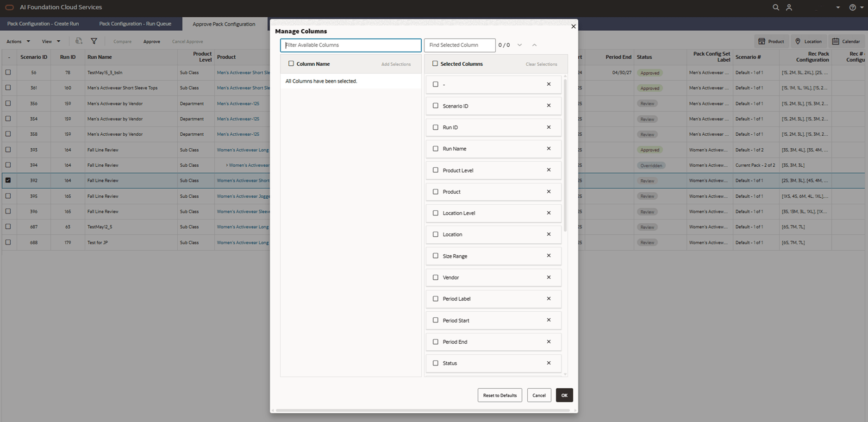Confirm changes with the OK button
Viewport: 868px width, 422px height.
(564, 395)
